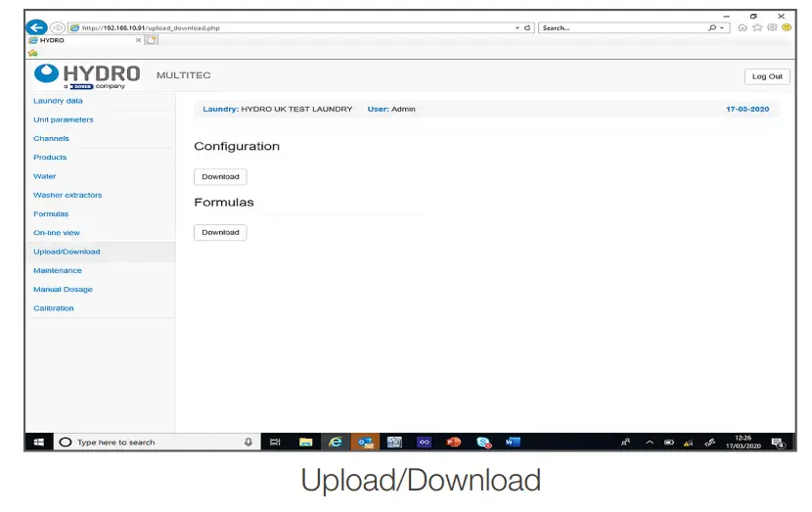Open PowerPoint from taskbar
This screenshot has height=512, width=812.
[454, 442]
